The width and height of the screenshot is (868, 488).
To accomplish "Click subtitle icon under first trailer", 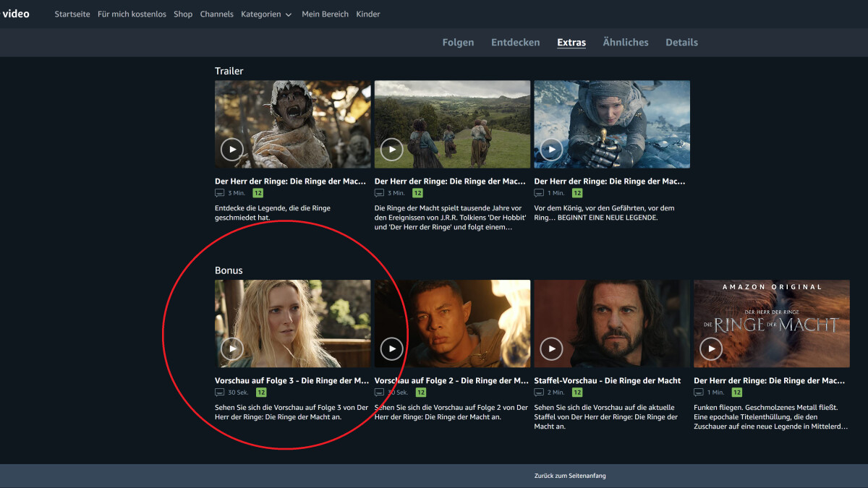I will [x=220, y=193].
